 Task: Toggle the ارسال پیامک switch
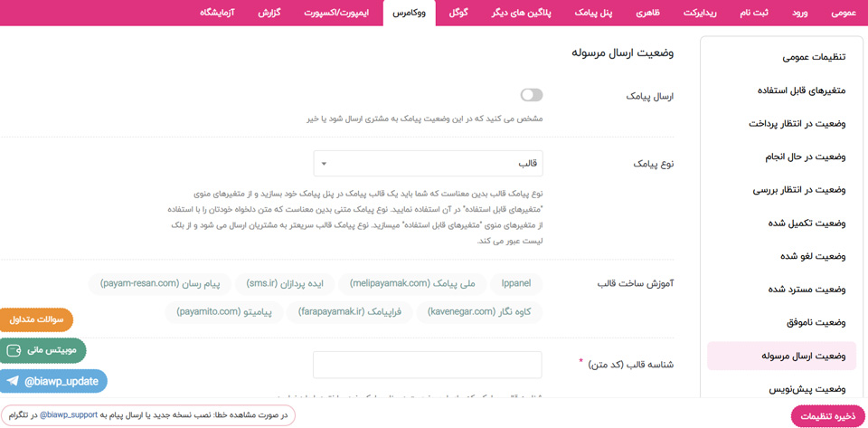[532, 95]
